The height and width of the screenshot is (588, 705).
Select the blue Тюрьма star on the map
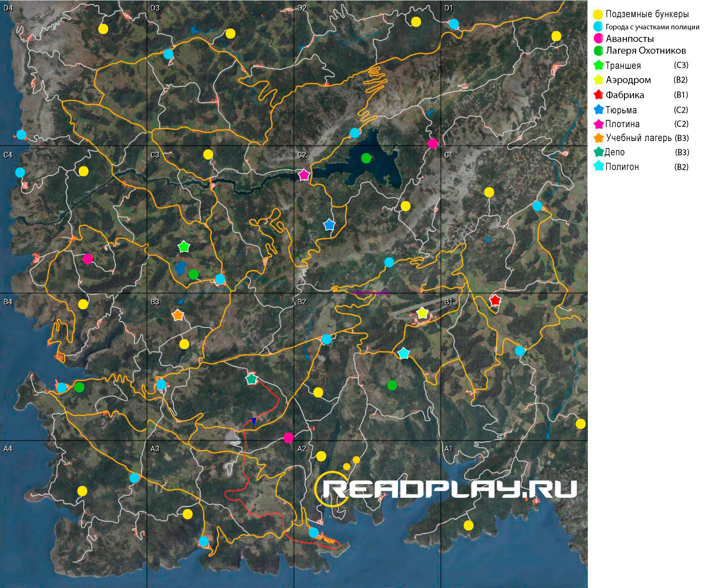pyautogui.click(x=329, y=225)
